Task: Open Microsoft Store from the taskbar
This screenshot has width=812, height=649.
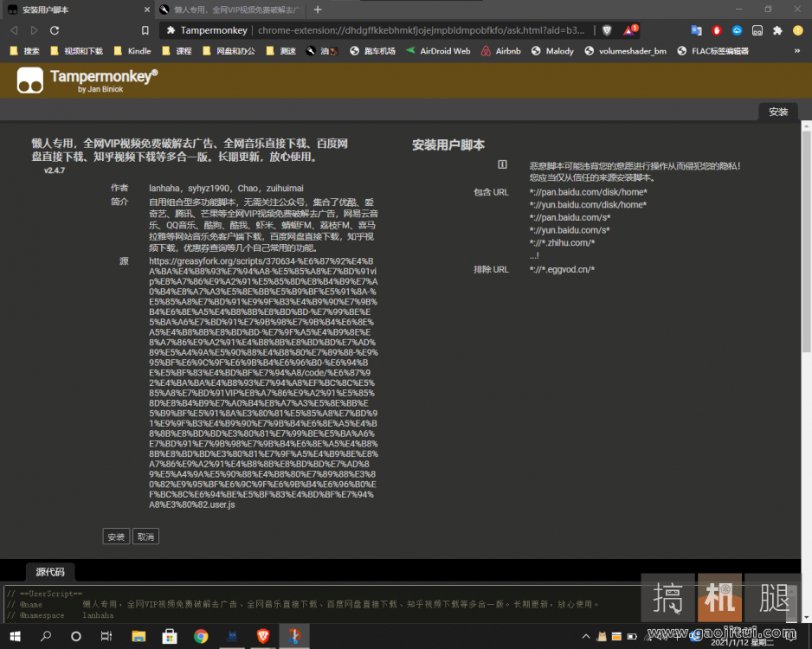Action: 170,636
